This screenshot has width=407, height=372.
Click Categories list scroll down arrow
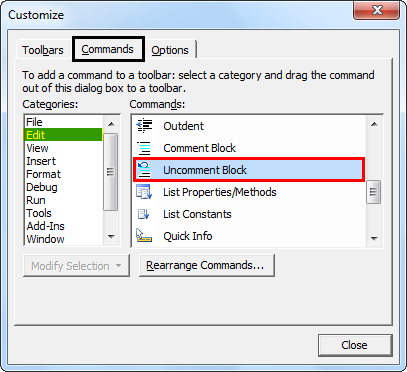click(111, 237)
